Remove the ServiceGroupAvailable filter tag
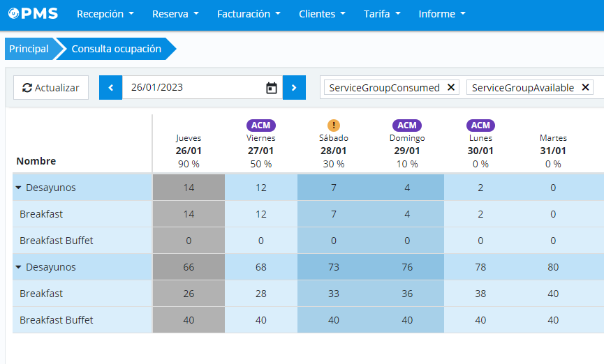The height and width of the screenshot is (364, 604). [585, 88]
